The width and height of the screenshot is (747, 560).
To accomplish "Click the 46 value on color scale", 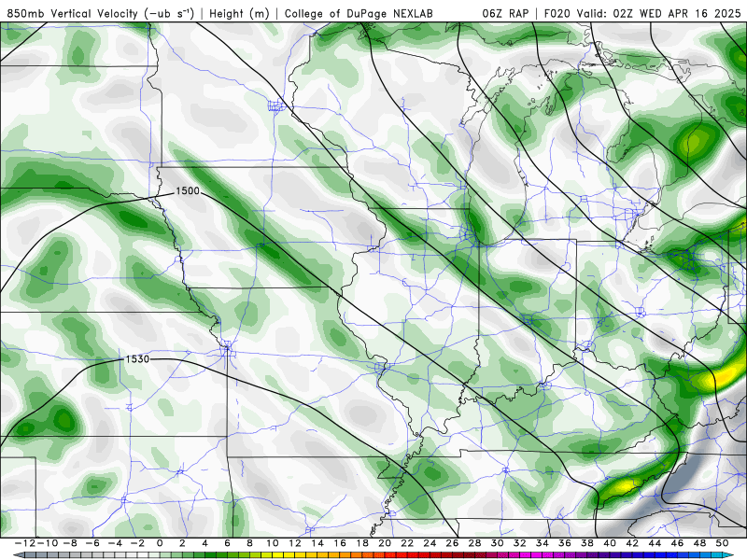I will (x=677, y=543).
